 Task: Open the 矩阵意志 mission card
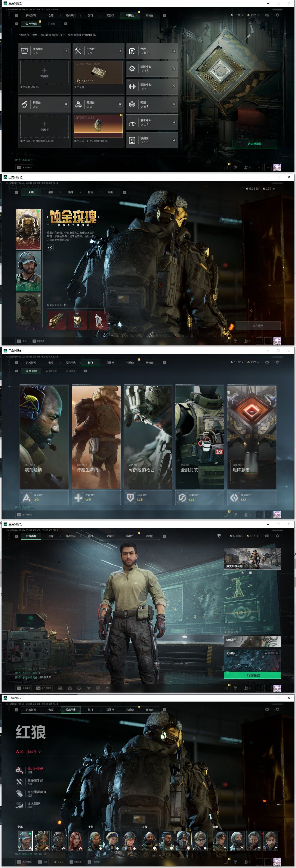point(252,437)
